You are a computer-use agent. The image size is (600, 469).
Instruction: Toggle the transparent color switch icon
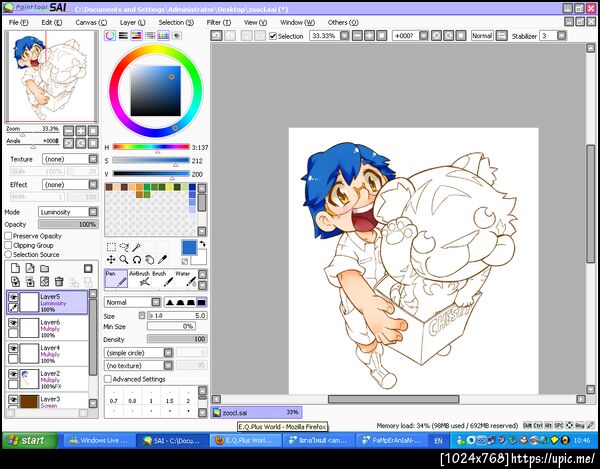point(185,262)
